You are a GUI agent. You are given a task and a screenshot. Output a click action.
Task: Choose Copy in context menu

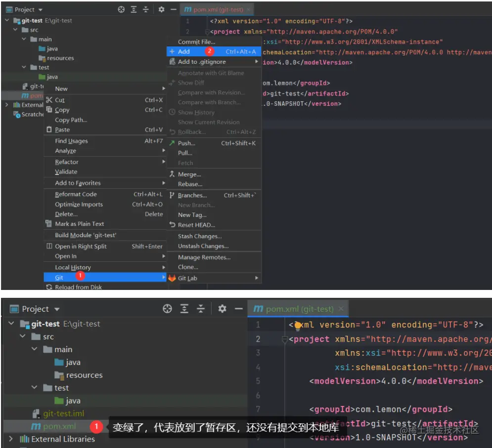pos(105,110)
